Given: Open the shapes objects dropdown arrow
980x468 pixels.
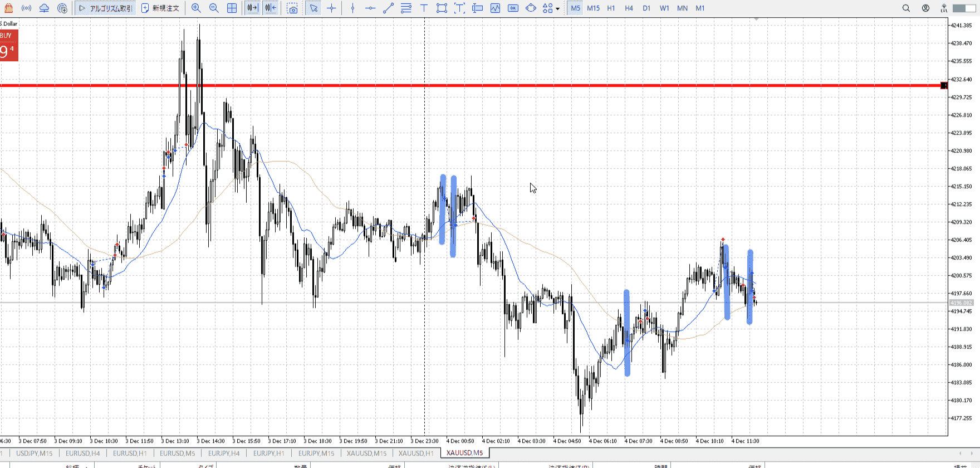Looking at the screenshot, I should click(557, 9).
